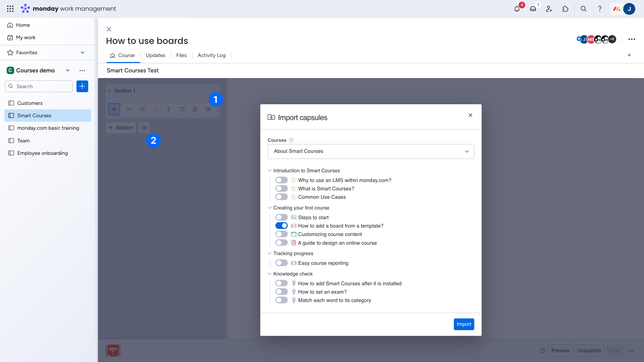This screenshot has height=362, width=644.
Task: Open the inbox tray icon
Action: 533,9
